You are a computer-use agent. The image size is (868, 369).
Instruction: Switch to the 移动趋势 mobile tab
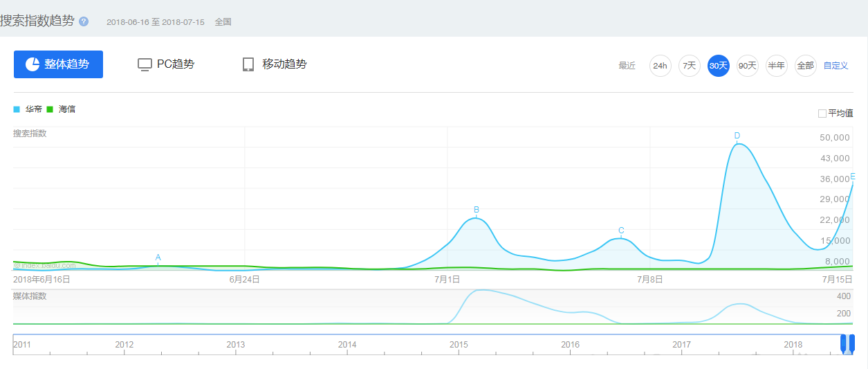coord(275,64)
